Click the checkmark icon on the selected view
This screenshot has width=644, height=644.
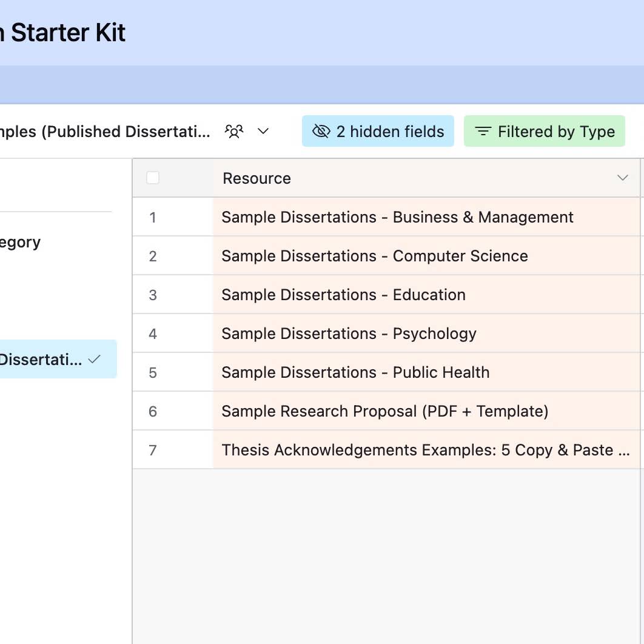pos(94,360)
